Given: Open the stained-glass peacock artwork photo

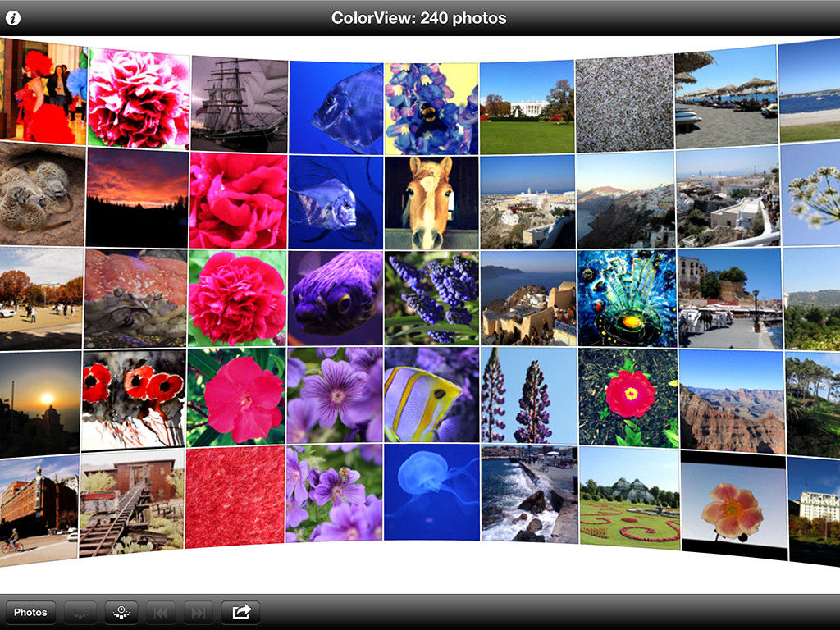Looking at the screenshot, I should point(627,299).
